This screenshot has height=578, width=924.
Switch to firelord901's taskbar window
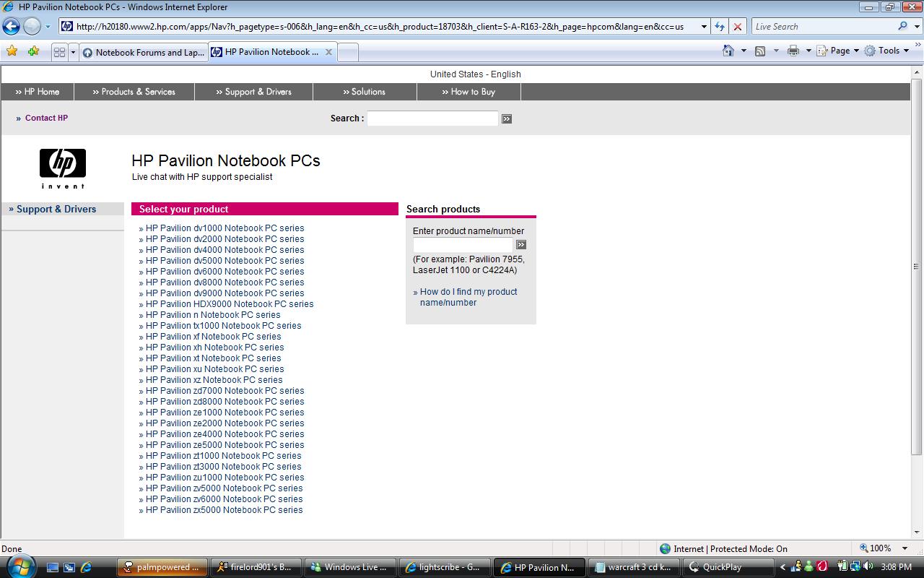click(x=256, y=567)
